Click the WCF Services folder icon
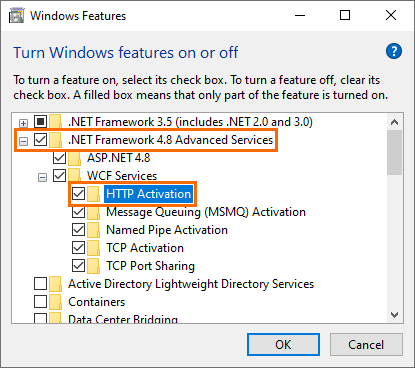415x368 pixels. click(75, 176)
